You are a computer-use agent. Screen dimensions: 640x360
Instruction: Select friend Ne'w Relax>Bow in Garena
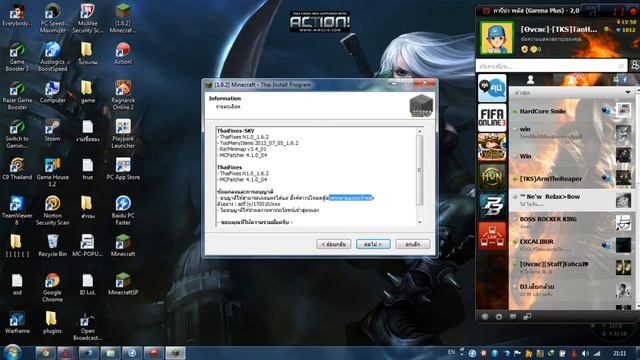pos(571,200)
